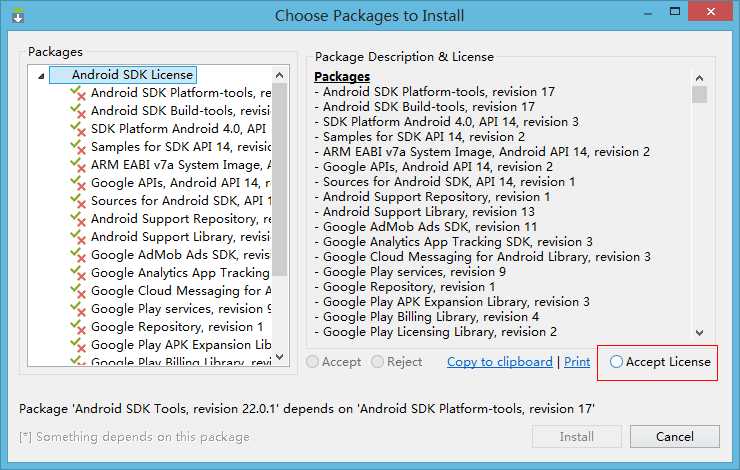740x470 pixels.
Task: Click status icon beside Android SDK Platform-tools
Action: click(78, 93)
